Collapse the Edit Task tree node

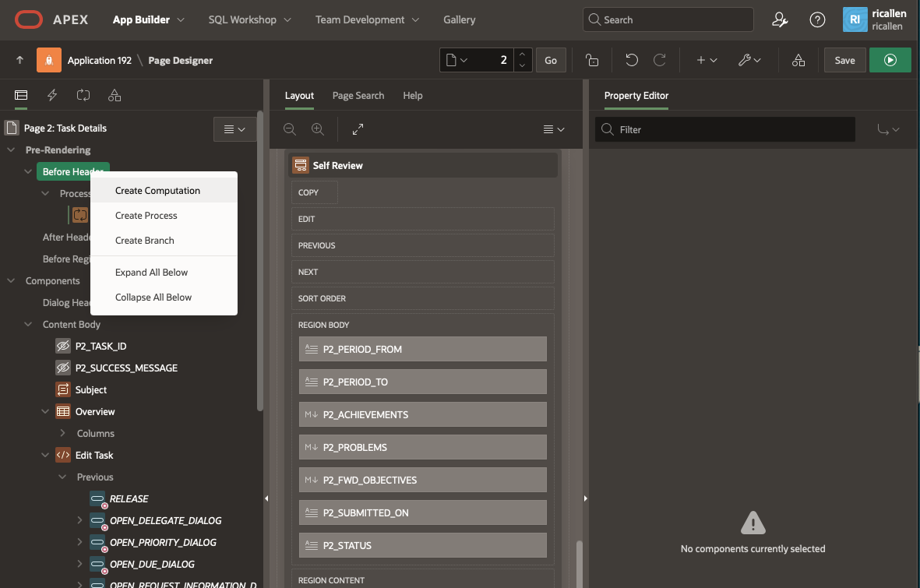45,455
